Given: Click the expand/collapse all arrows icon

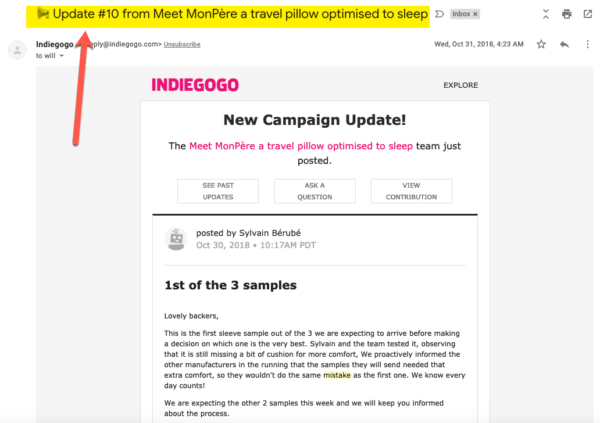Looking at the screenshot, I should [544, 14].
